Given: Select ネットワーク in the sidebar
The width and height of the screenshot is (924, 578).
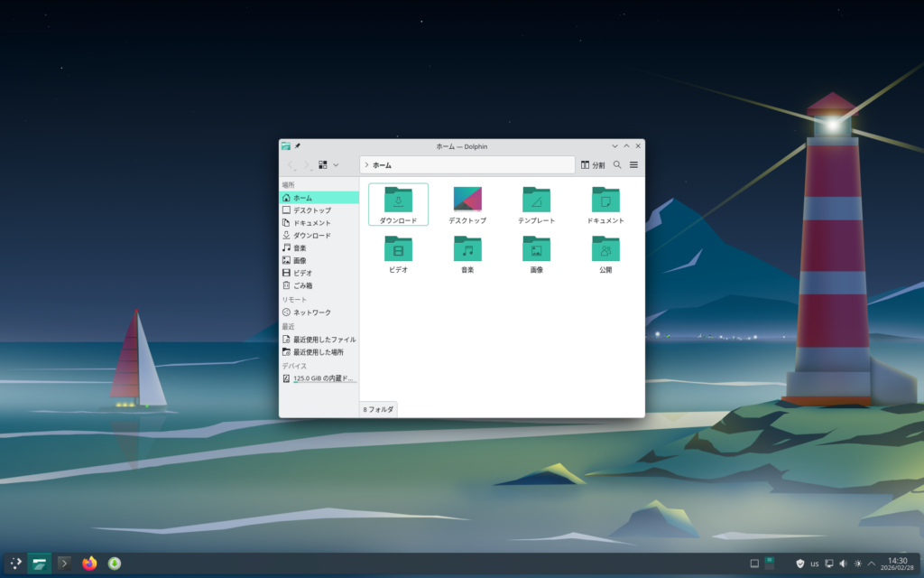Looking at the screenshot, I should point(311,312).
